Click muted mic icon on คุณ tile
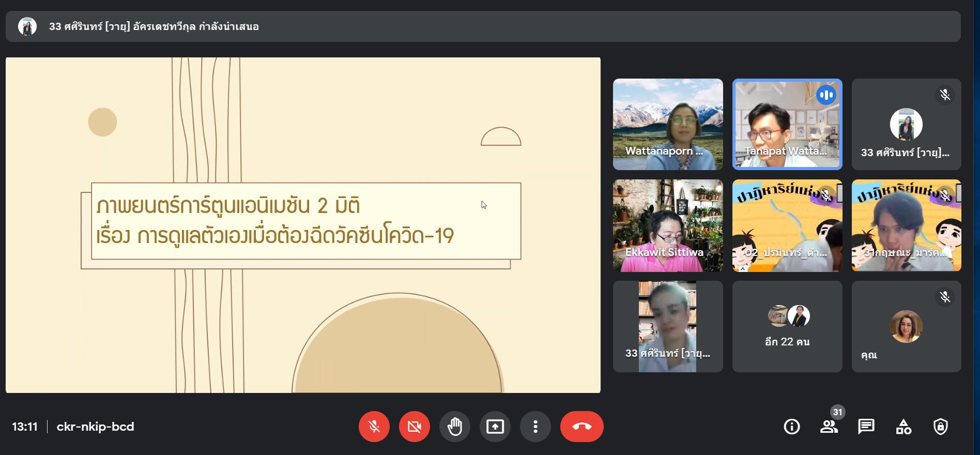The image size is (980, 455). [x=945, y=297]
